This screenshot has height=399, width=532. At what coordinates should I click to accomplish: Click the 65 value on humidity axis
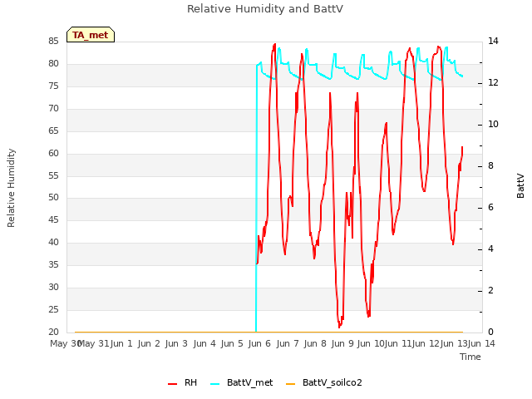pos(53,131)
